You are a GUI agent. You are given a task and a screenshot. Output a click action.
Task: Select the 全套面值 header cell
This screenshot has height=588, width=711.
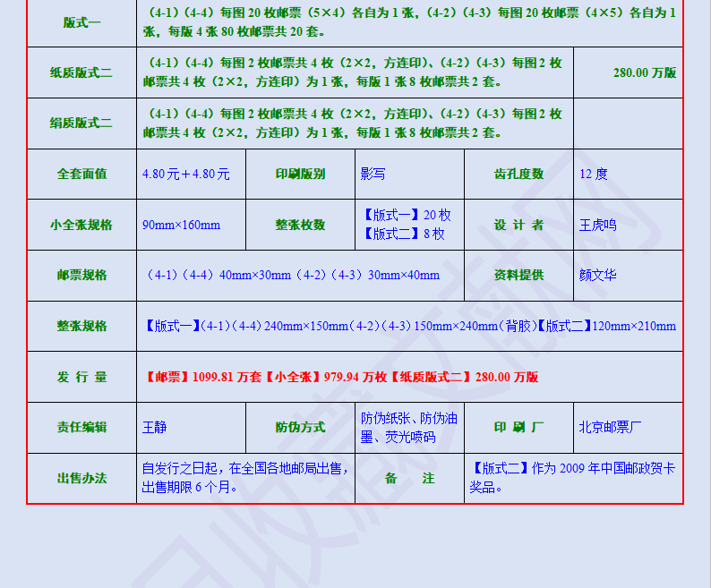pos(81,174)
